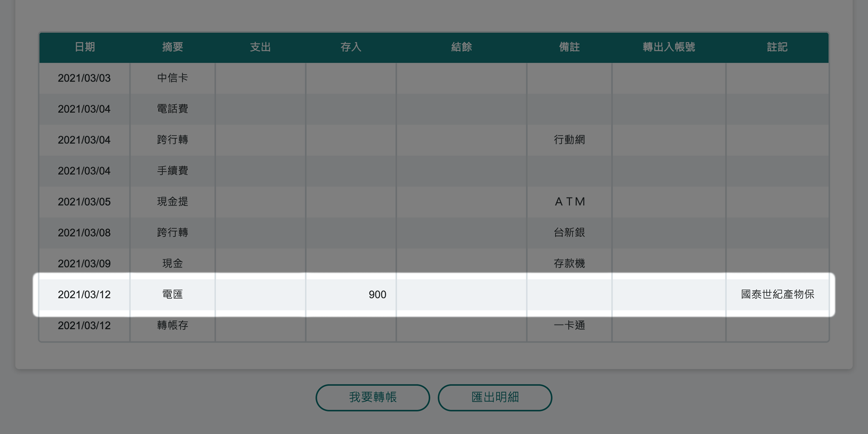Select the 轉出入帳號 column header

click(669, 47)
